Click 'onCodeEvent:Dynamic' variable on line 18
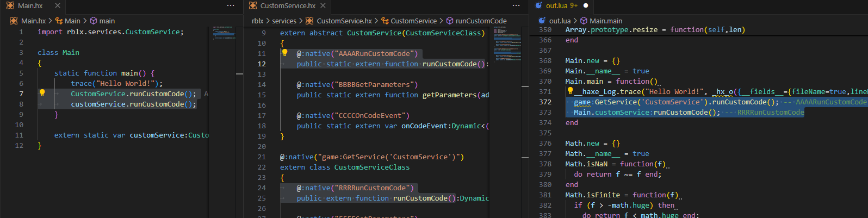868x218 pixels. point(441,126)
